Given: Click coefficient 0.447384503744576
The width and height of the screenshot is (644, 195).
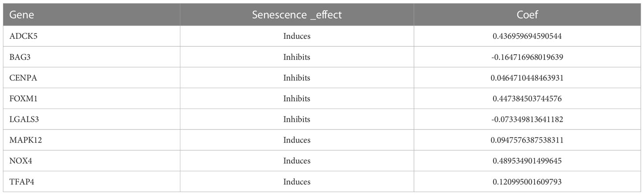Looking at the screenshot, I should click(527, 98).
